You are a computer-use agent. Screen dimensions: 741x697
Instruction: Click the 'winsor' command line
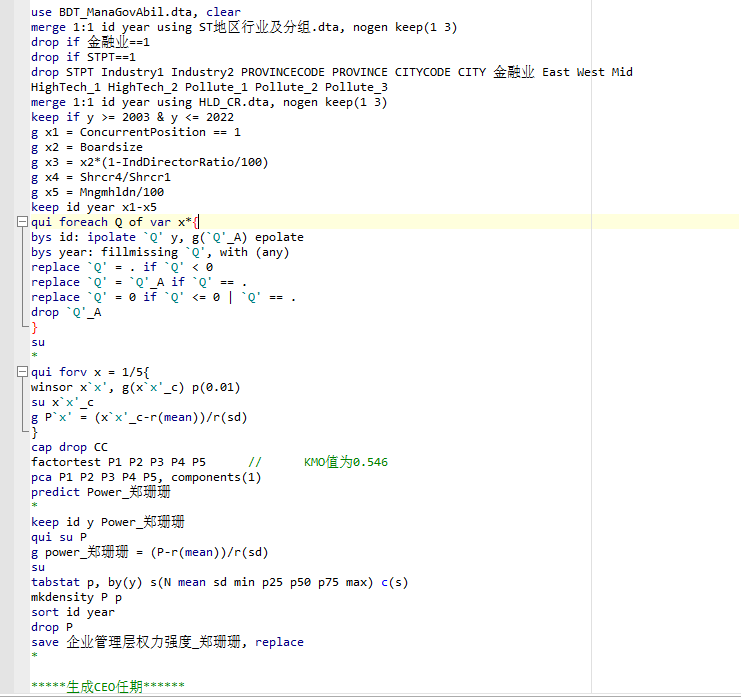[x=135, y=387]
